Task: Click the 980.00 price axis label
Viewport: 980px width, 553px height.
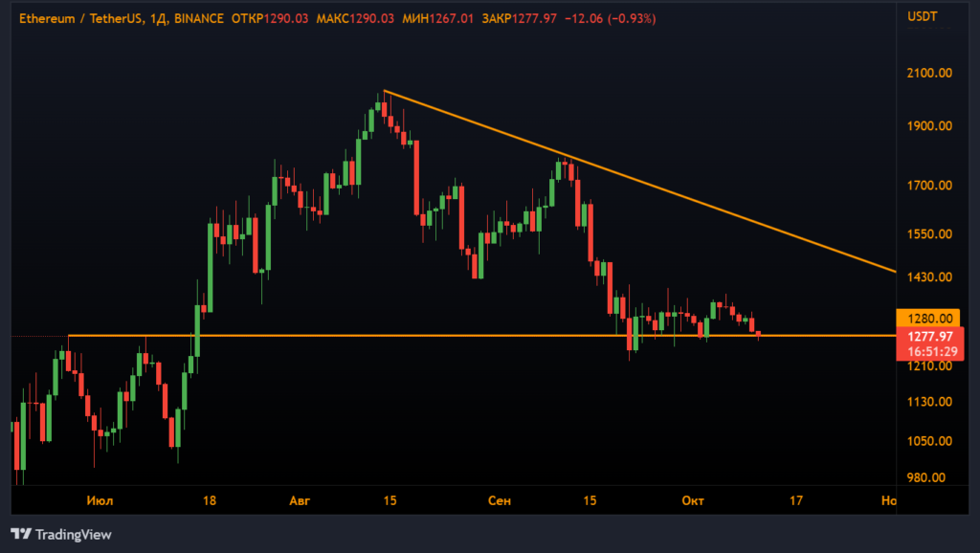Action: [926, 477]
